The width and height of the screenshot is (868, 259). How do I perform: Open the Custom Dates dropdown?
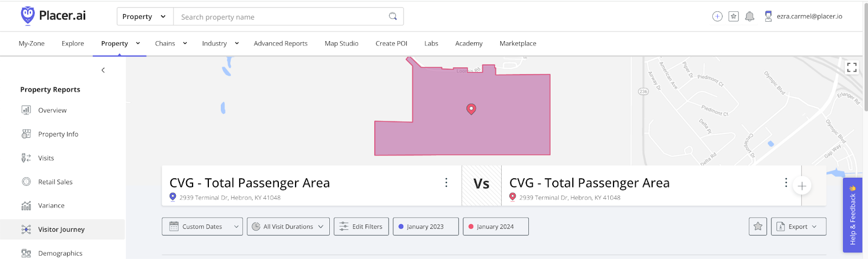(x=202, y=226)
